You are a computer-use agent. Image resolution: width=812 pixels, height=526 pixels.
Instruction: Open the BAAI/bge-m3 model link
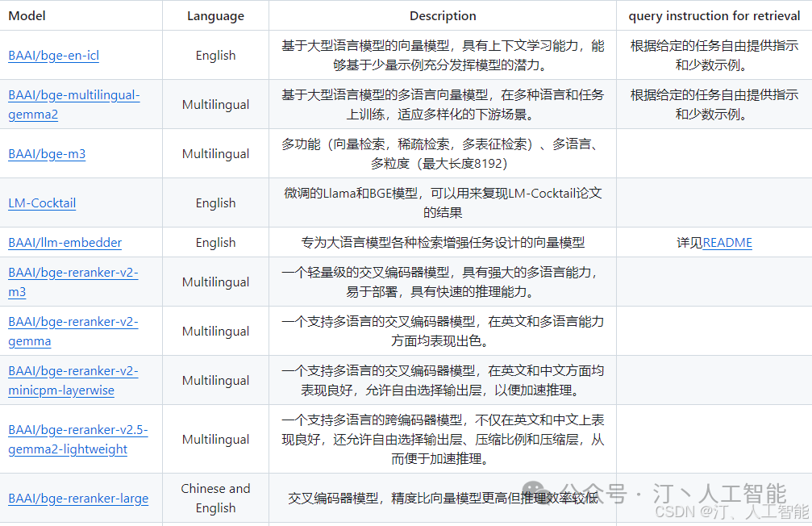tap(47, 154)
